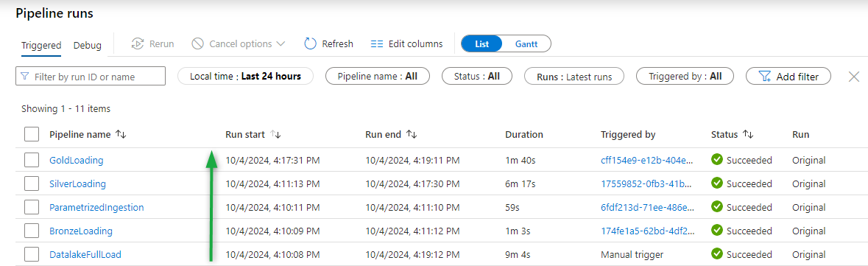The image size is (868, 266).
Task: Close the filter bar with X
Action: (853, 77)
